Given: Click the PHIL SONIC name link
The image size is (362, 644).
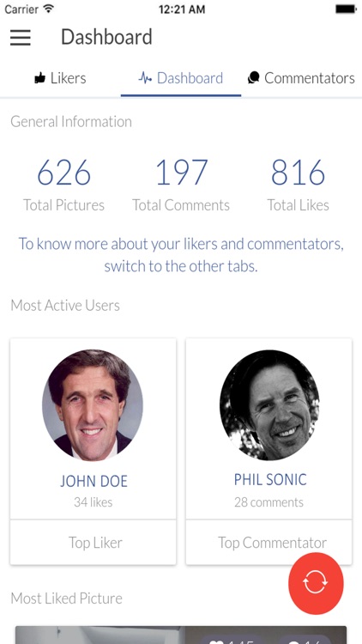Looking at the screenshot, I should point(270,479).
